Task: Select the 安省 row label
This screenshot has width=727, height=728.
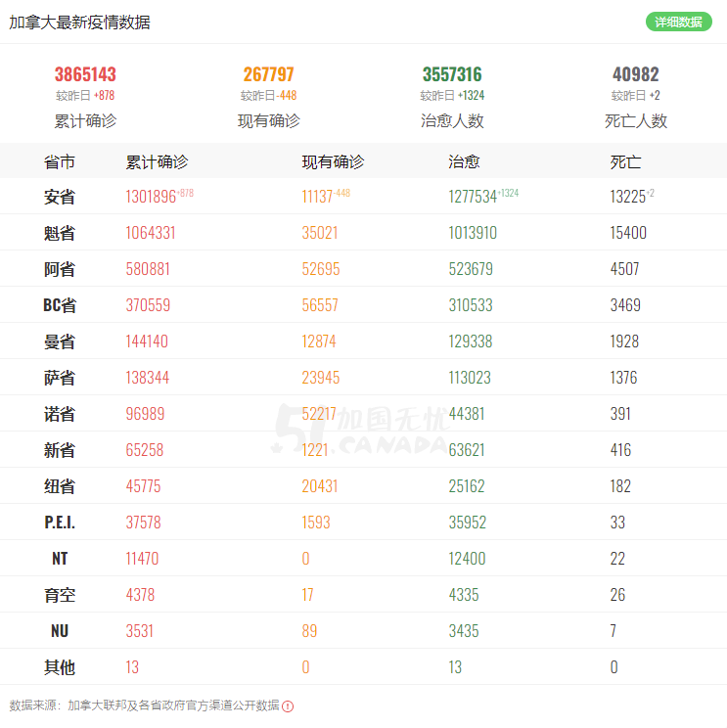Action: [60, 197]
